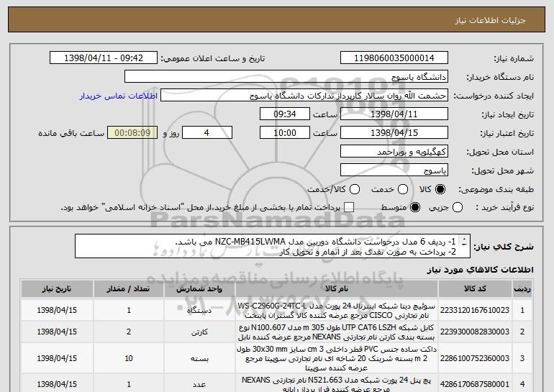Click the general need description text box
This screenshot has height=392, width=554.
tap(273, 246)
